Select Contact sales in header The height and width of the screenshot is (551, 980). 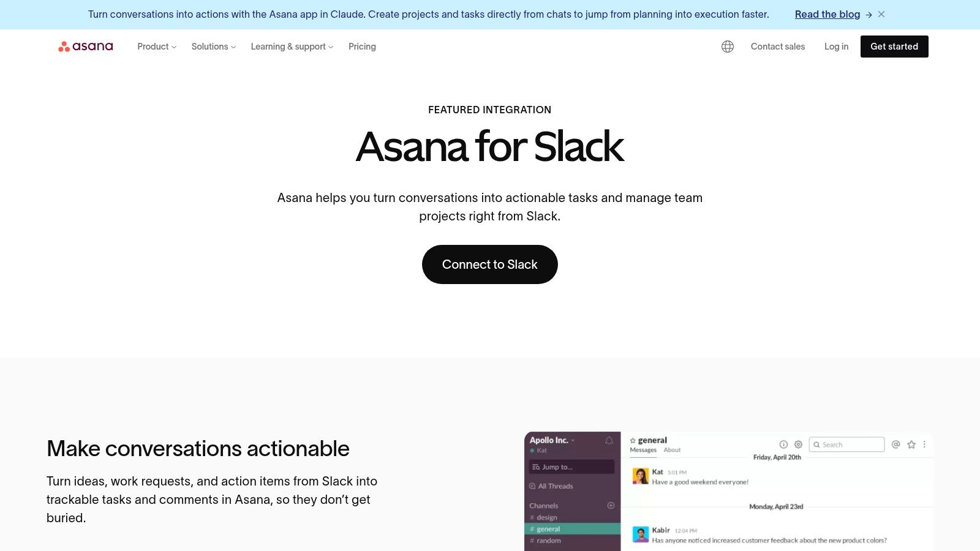[x=778, y=47]
